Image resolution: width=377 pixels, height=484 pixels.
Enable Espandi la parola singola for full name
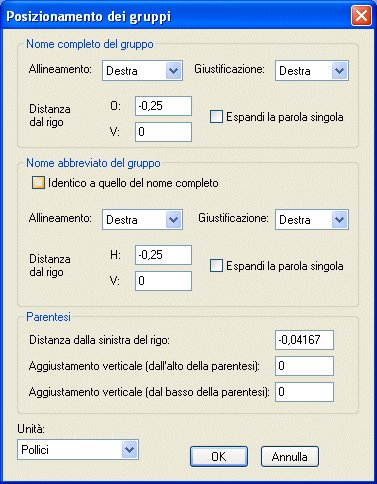(216, 117)
